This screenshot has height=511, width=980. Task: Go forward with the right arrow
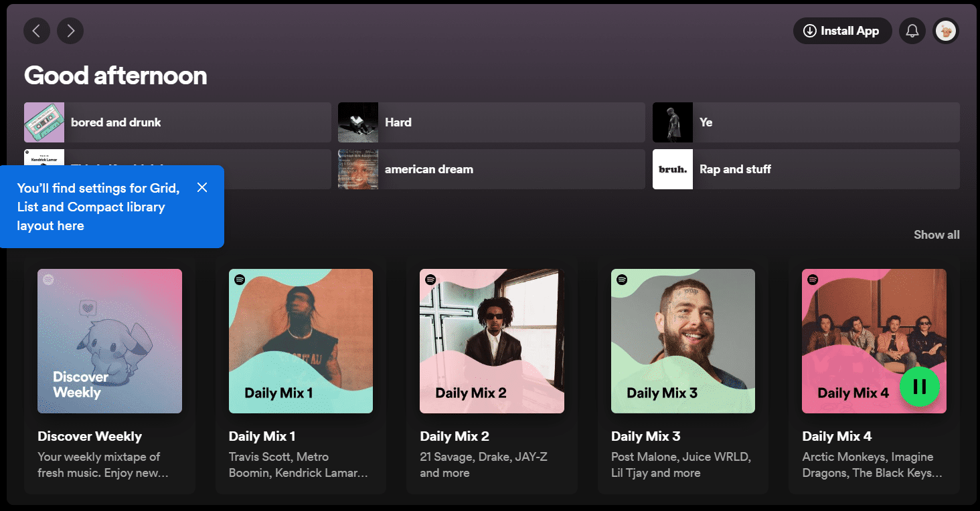(x=70, y=31)
